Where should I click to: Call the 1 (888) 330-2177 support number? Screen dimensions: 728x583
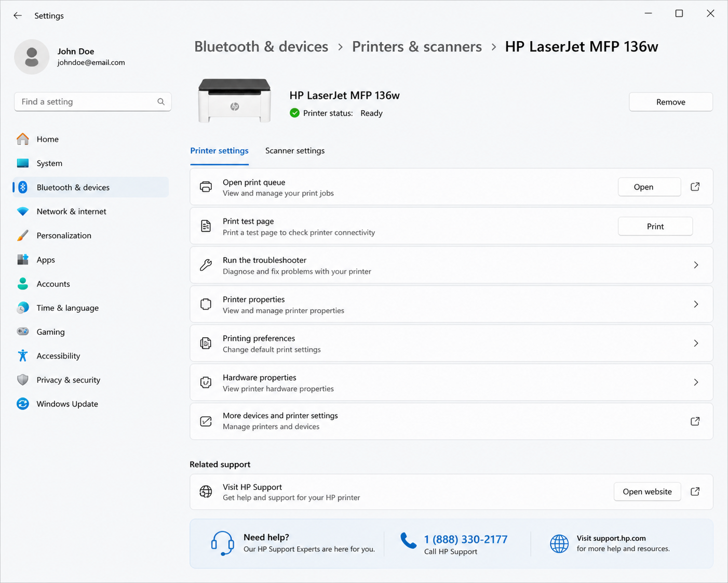466,539
